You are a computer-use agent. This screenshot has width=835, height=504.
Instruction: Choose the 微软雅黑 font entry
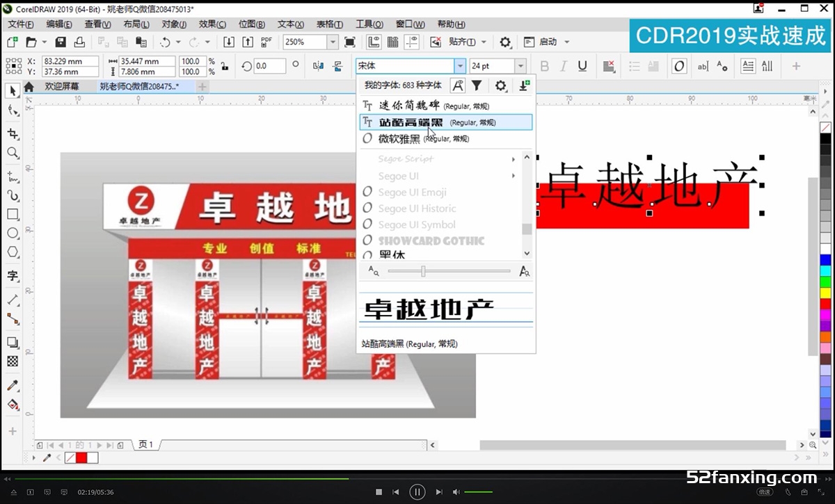445,138
